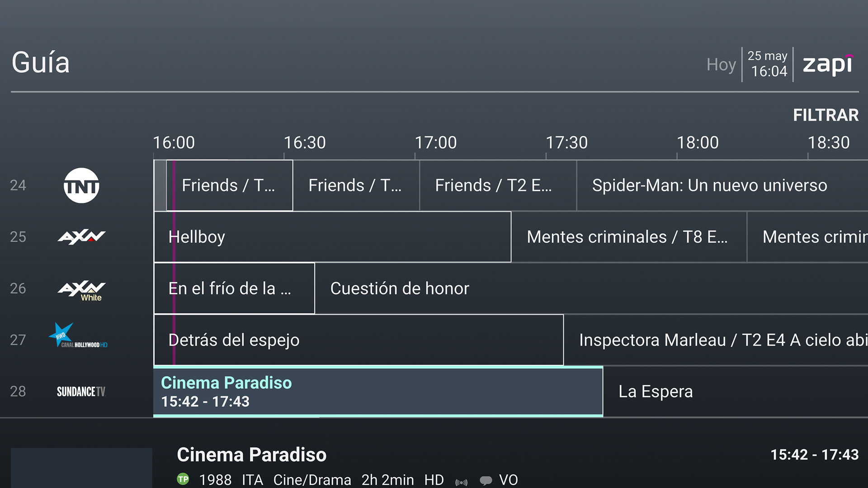Viewport: 868px width, 488px height.
Task: Click the 17:00 timeline marker
Action: point(436,143)
